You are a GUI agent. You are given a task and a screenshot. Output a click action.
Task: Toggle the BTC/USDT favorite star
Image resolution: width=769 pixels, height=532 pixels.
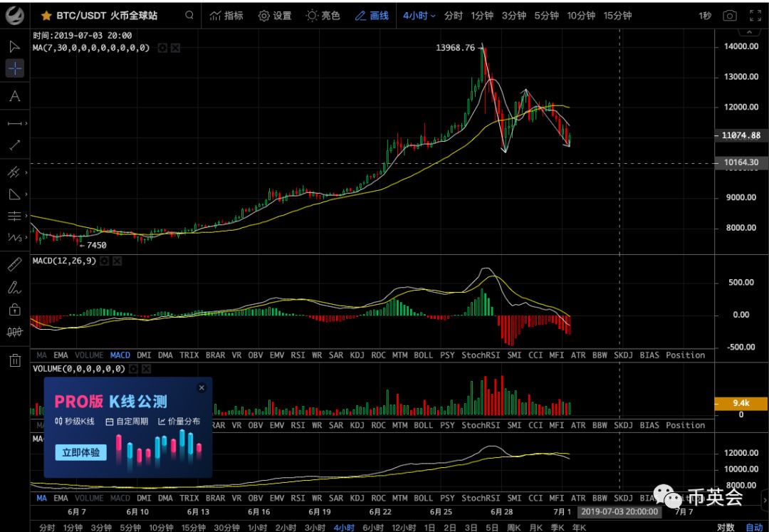[46, 16]
